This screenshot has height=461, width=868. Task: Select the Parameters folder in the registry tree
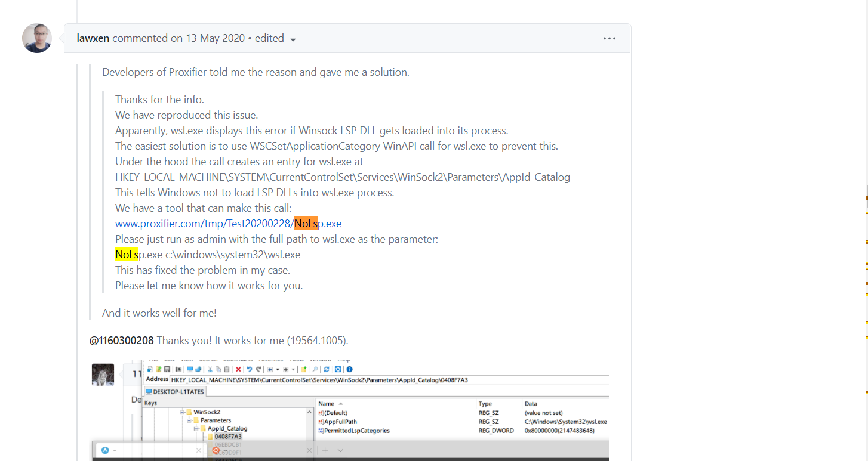coord(212,420)
